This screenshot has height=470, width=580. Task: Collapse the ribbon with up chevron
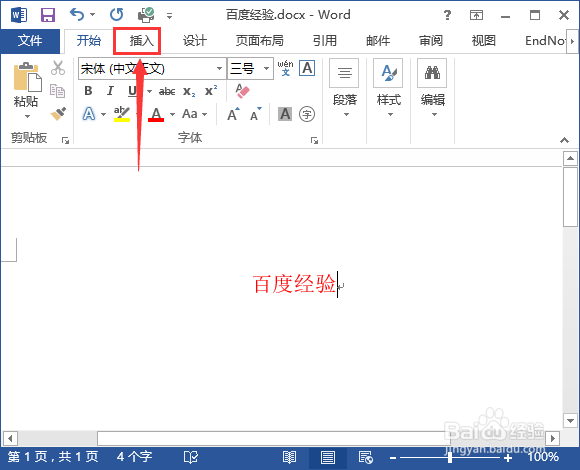coord(564,140)
